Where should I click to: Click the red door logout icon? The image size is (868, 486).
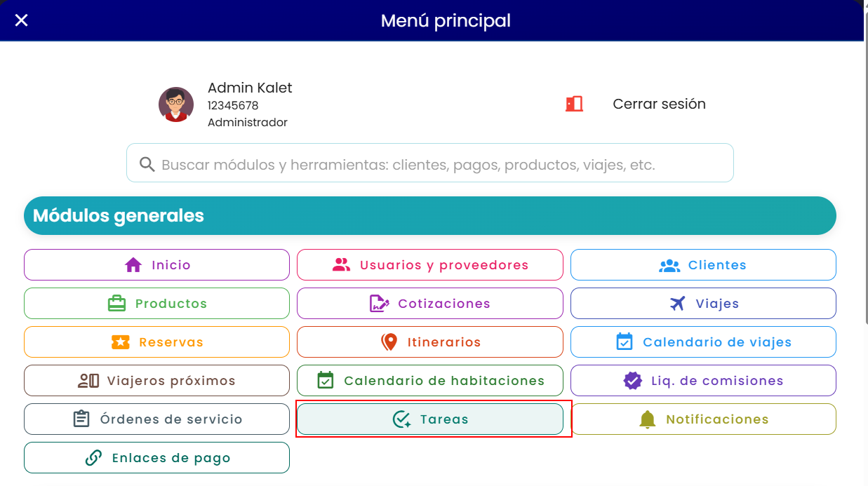click(x=574, y=104)
